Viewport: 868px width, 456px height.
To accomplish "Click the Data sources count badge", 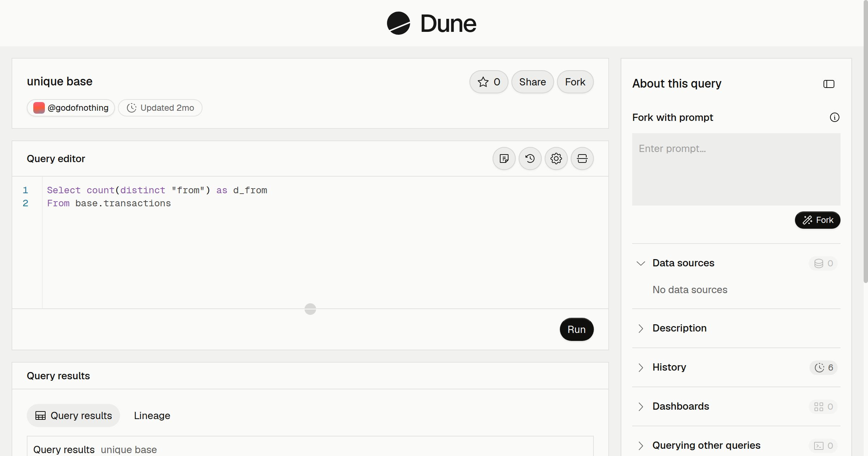I will (x=823, y=263).
